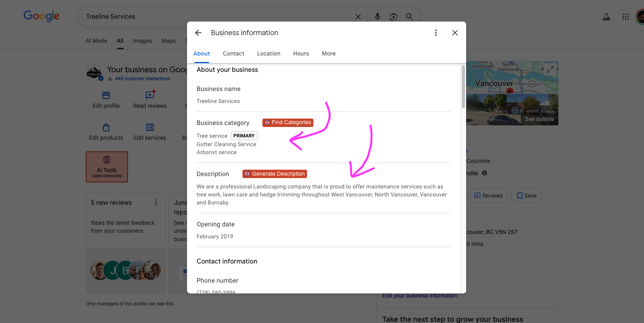Click the Phone number field label
644x323 pixels.
pos(217,281)
